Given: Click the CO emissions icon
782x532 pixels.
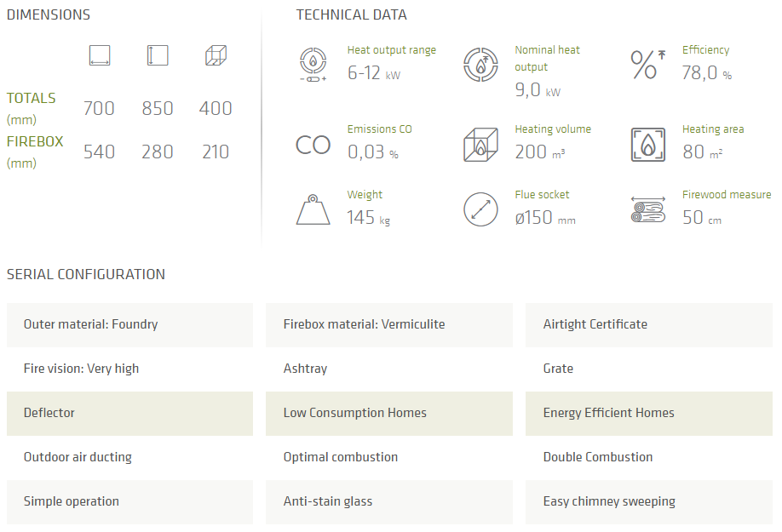Looking at the screenshot, I should 313,146.
